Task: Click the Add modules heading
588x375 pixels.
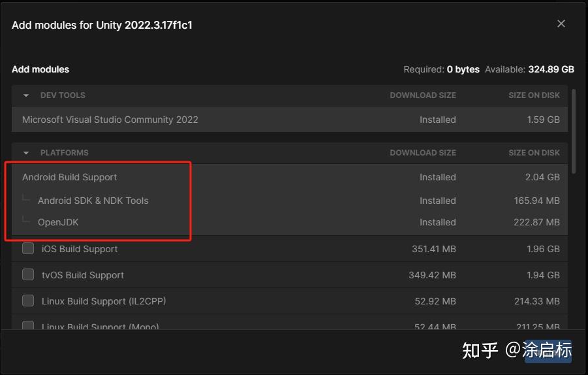Action: click(x=40, y=69)
